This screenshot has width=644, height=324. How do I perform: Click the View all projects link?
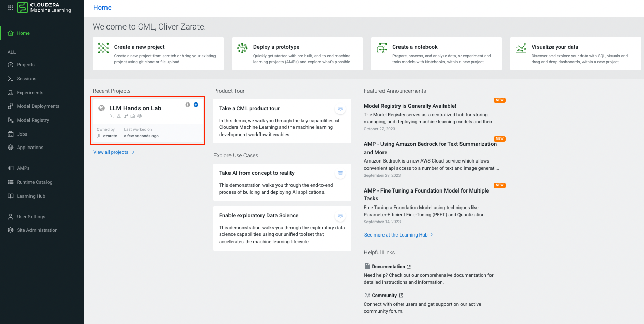pos(111,152)
